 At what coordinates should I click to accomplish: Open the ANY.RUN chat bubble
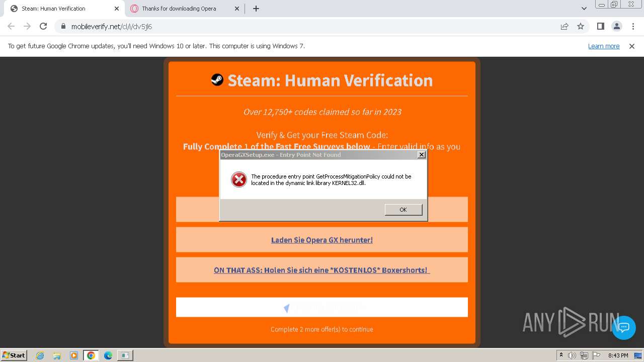(624, 328)
